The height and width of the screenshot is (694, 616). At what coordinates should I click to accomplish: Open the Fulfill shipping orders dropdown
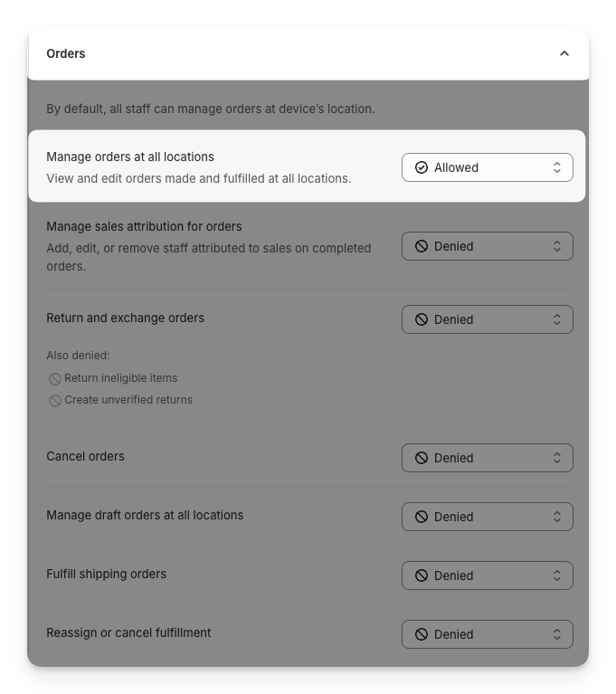(x=487, y=575)
